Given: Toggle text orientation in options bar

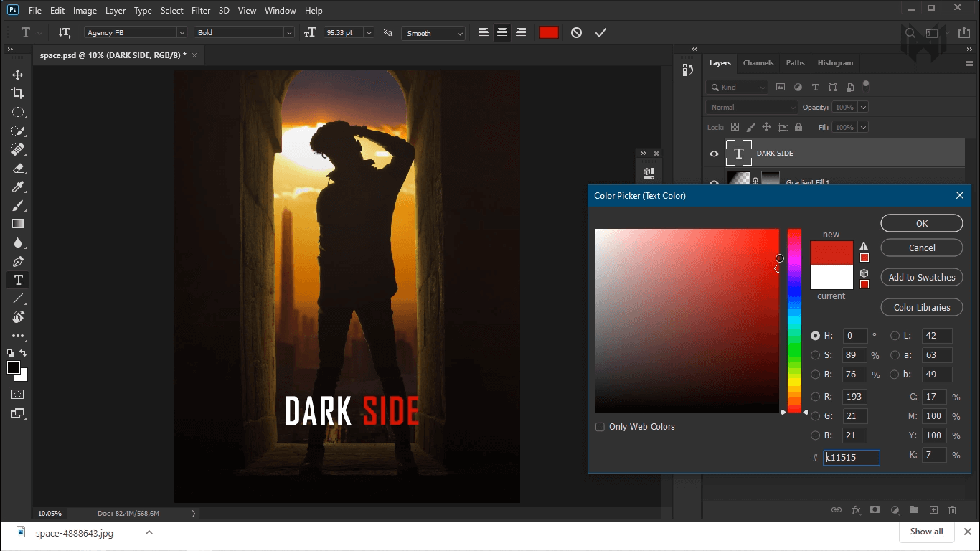Looking at the screenshot, I should tap(65, 32).
